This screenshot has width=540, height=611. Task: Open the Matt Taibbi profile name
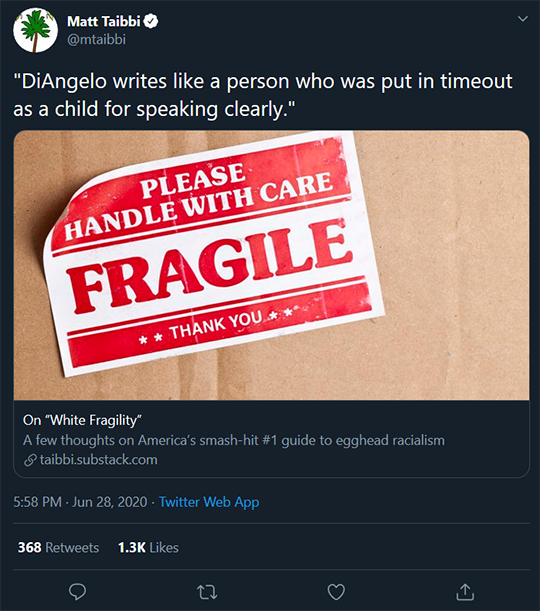click(104, 21)
